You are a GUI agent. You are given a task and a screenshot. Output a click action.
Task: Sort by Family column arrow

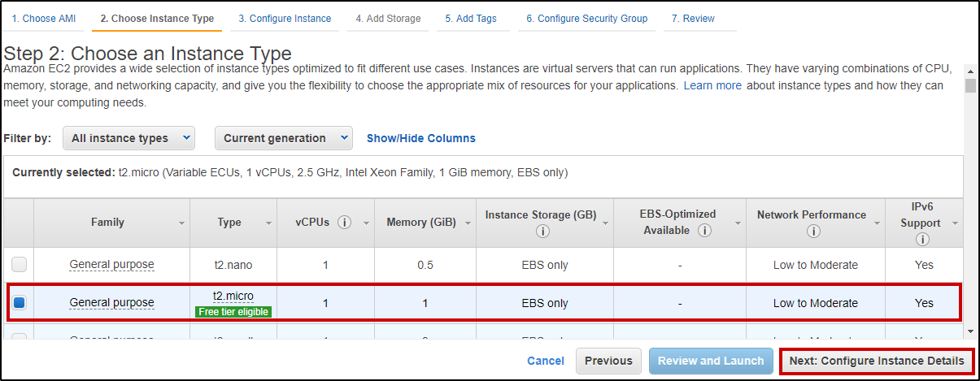(181, 223)
